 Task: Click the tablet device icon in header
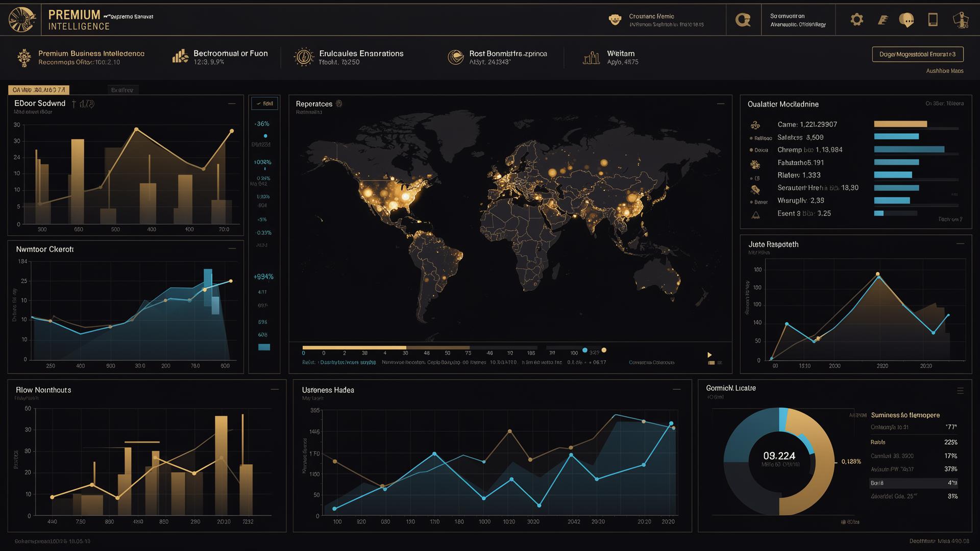pyautogui.click(x=933, y=20)
